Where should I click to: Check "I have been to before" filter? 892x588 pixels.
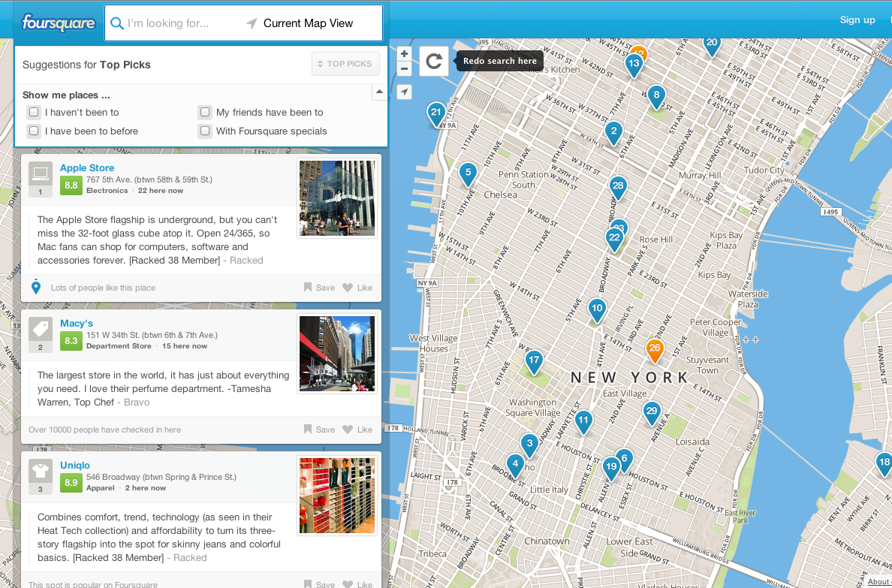click(34, 131)
